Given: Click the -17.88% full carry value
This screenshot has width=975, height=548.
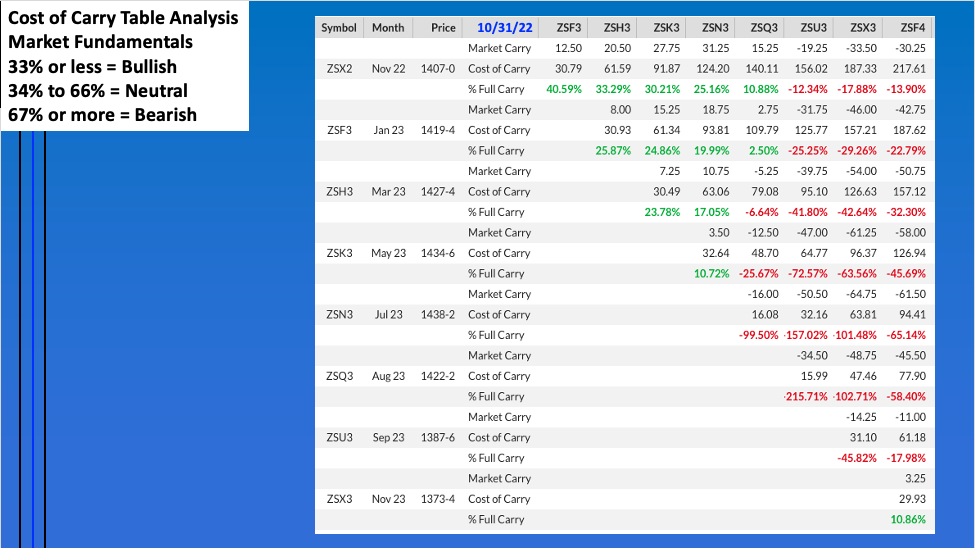Looking at the screenshot, I should click(857, 89).
